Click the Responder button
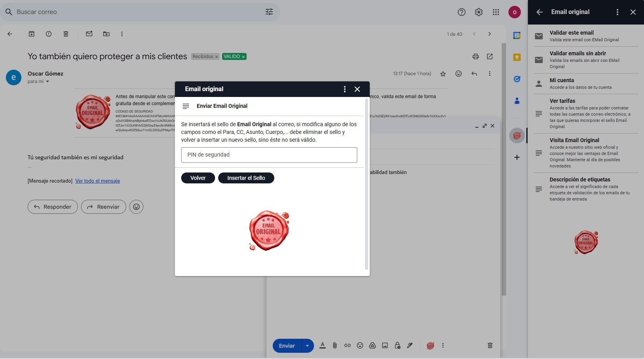The width and height of the screenshot is (644, 359). (x=53, y=207)
